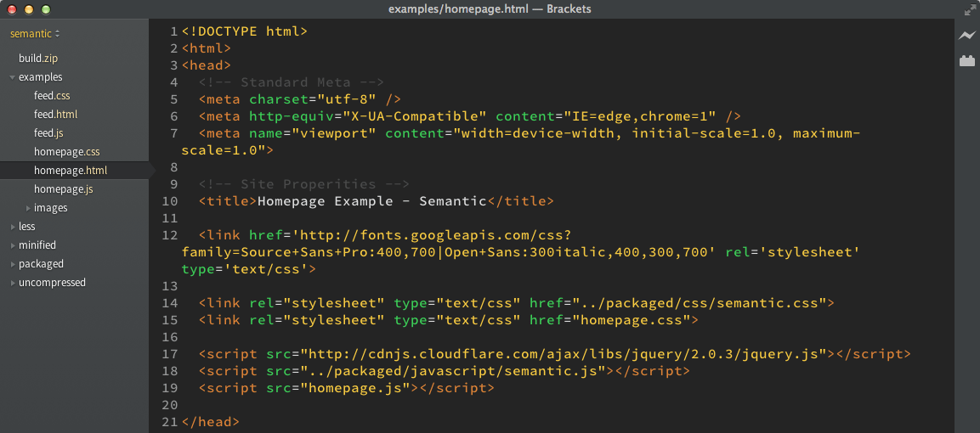
Task: Click closing head tag on line 21
Action: pos(211,423)
